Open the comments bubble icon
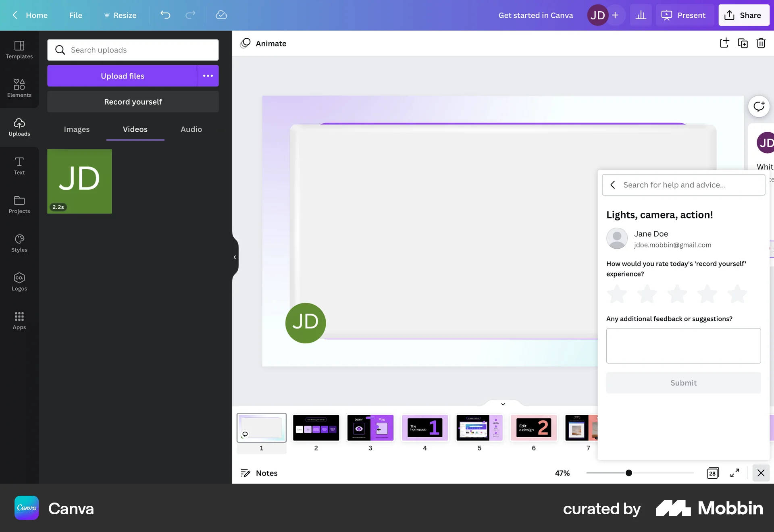Viewport: 774px width, 532px height. click(x=759, y=106)
